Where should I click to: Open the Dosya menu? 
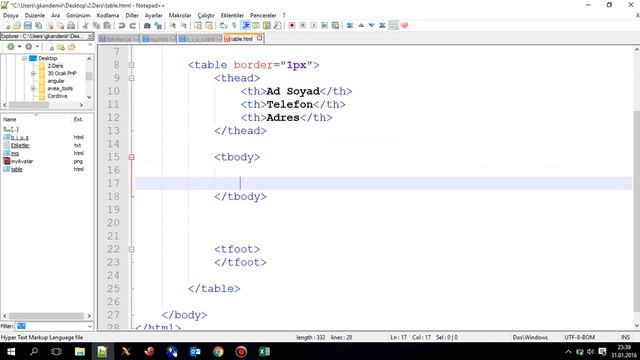pyautogui.click(x=11, y=16)
